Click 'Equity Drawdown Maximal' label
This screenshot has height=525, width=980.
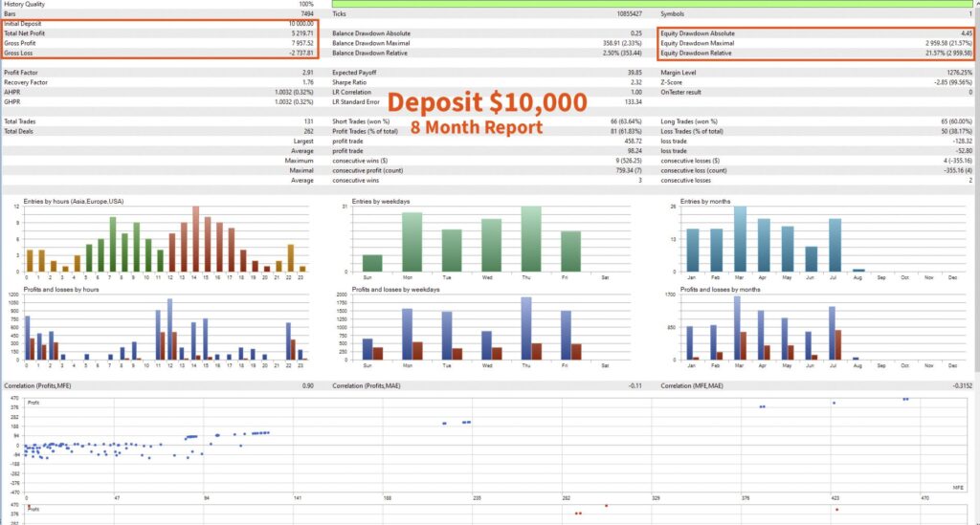(698, 44)
